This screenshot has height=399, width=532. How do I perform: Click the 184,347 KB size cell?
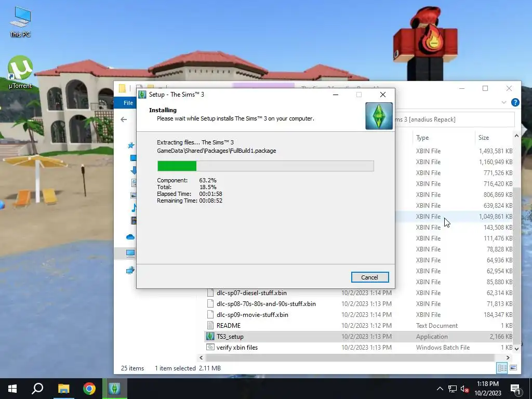click(498, 315)
